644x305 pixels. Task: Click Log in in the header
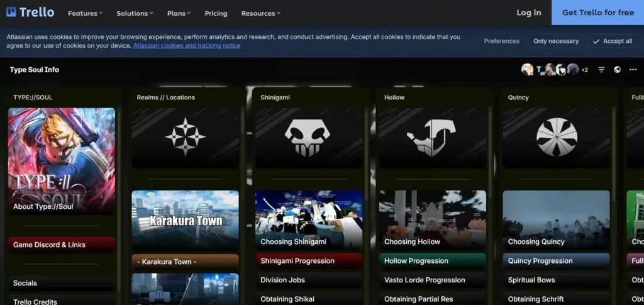tap(528, 13)
